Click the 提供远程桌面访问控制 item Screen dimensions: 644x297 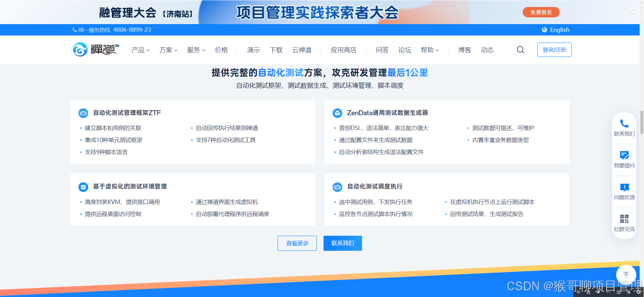(113, 214)
